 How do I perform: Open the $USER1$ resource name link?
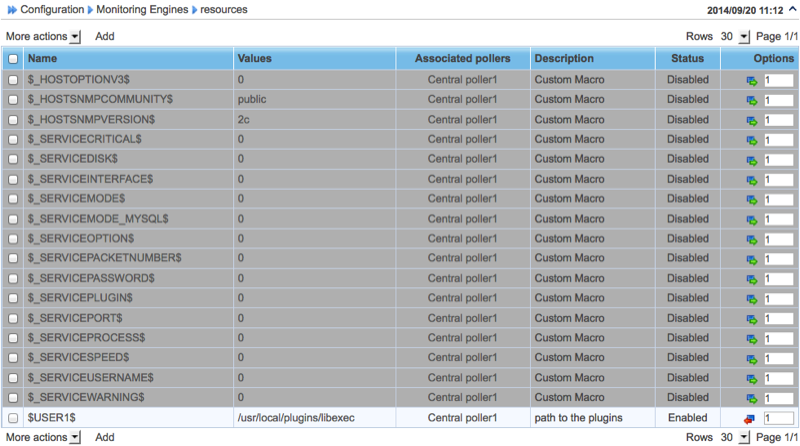pos(52,417)
